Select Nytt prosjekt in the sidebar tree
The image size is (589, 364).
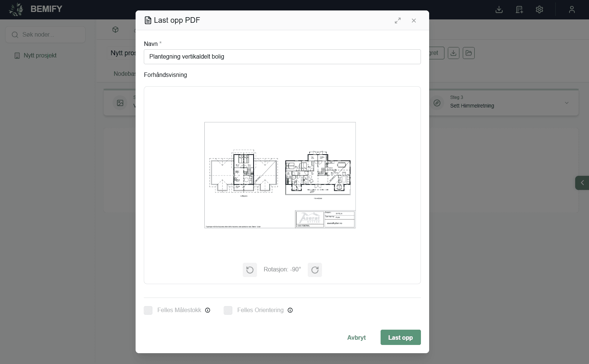tap(40, 56)
